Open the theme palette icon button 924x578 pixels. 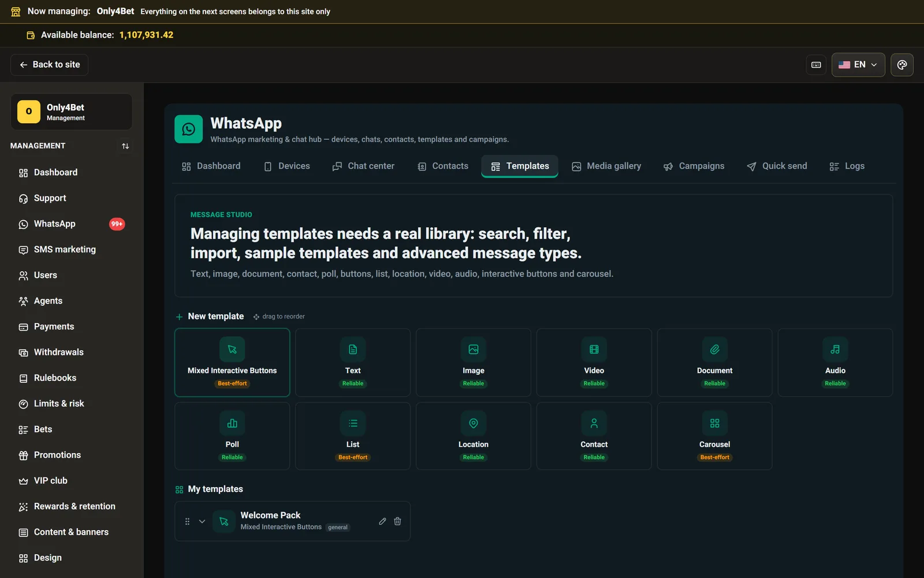(902, 65)
